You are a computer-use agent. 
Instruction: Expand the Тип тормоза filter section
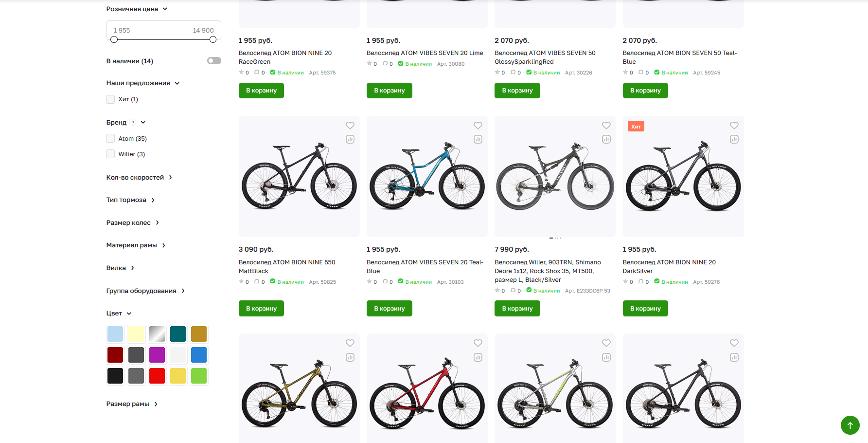[x=130, y=200]
